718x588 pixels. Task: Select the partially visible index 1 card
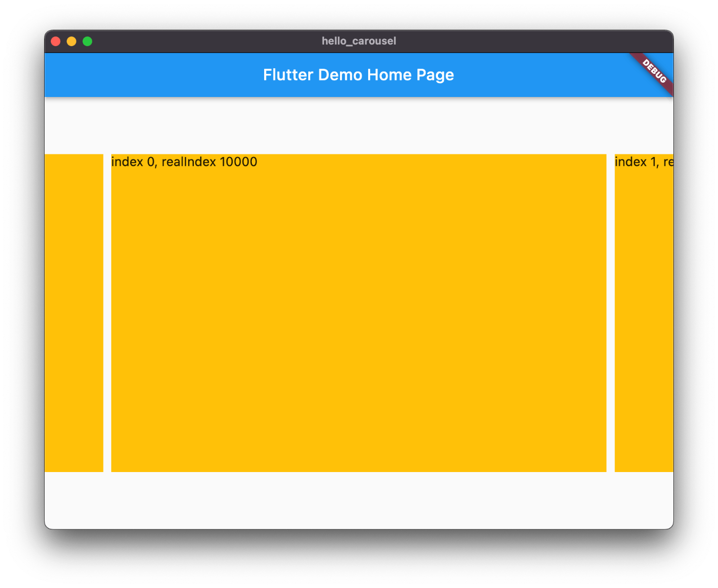click(x=644, y=313)
